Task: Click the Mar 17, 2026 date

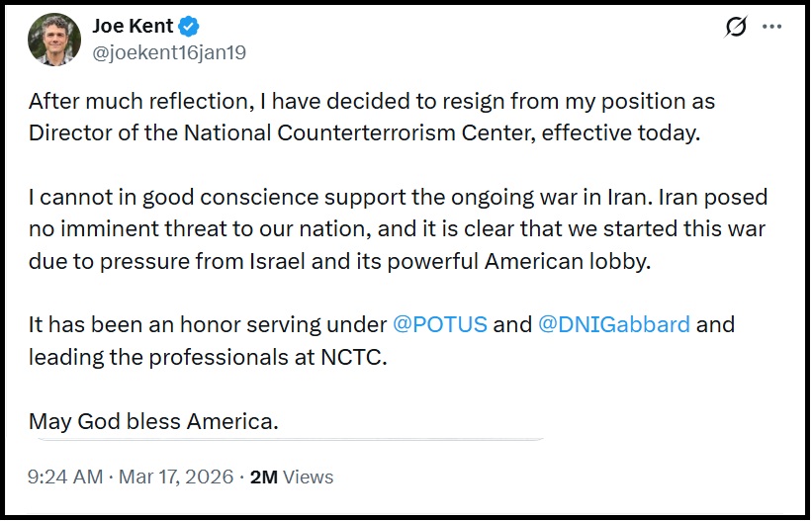Action: [177, 477]
